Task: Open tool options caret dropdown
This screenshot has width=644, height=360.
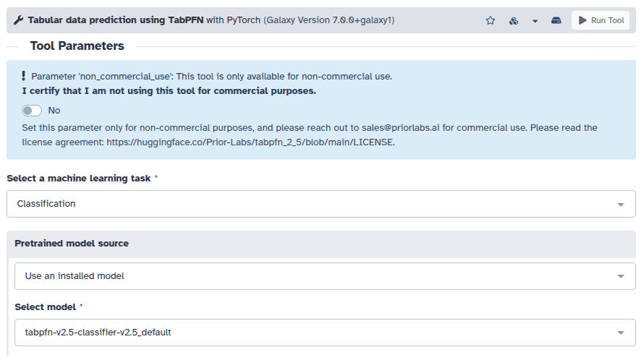Action: pyautogui.click(x=535, y=21)
